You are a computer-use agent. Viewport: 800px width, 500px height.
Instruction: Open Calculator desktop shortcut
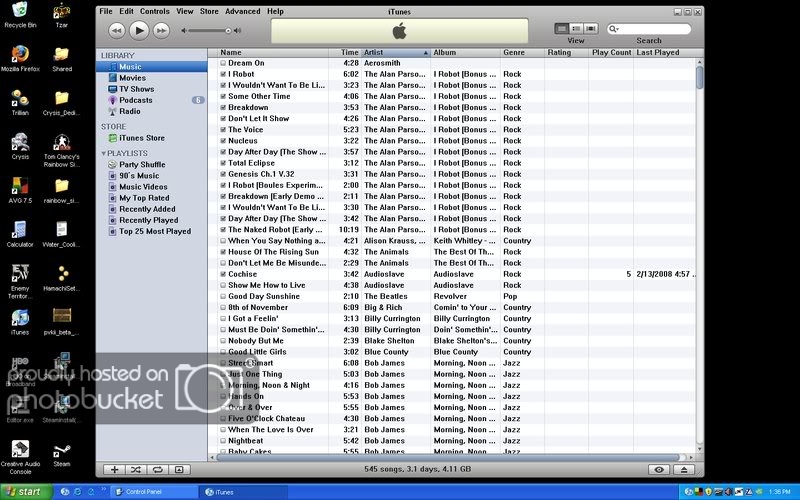(x=20, y=234)
